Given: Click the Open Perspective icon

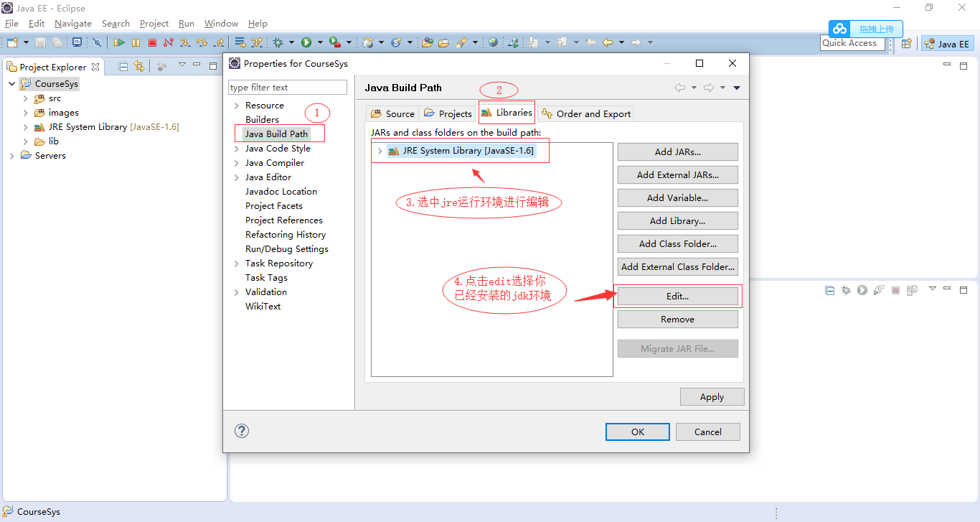Looking at the screenshot, I should coord(906,43).
